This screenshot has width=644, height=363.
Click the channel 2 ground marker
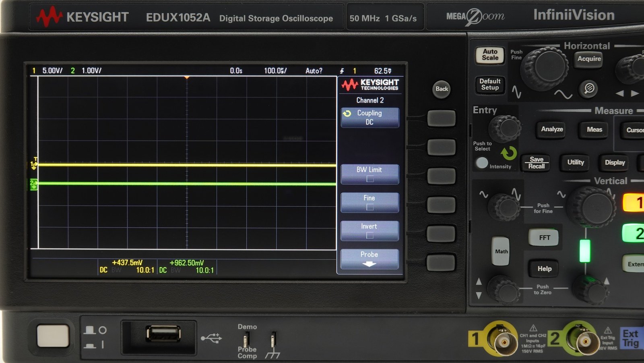33,184
